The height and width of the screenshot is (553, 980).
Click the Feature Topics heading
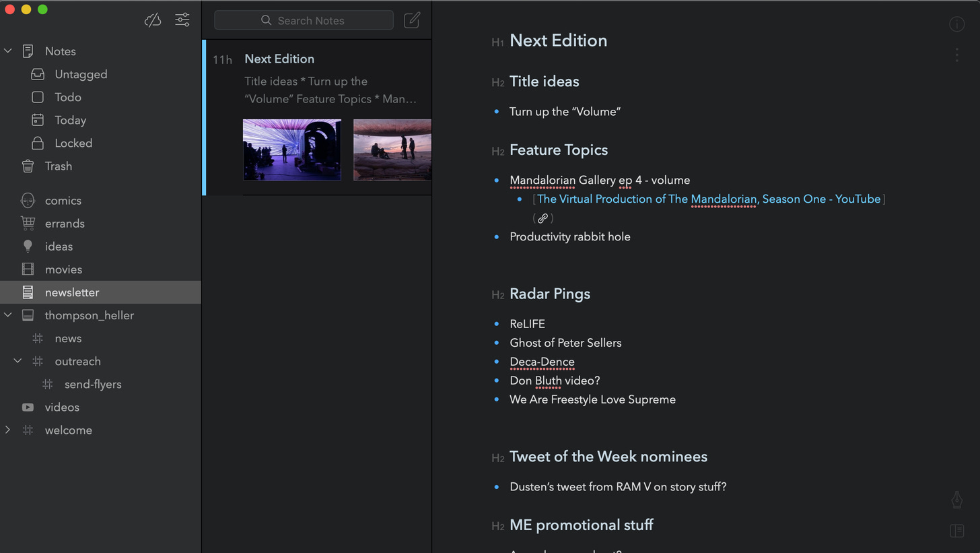559,150
